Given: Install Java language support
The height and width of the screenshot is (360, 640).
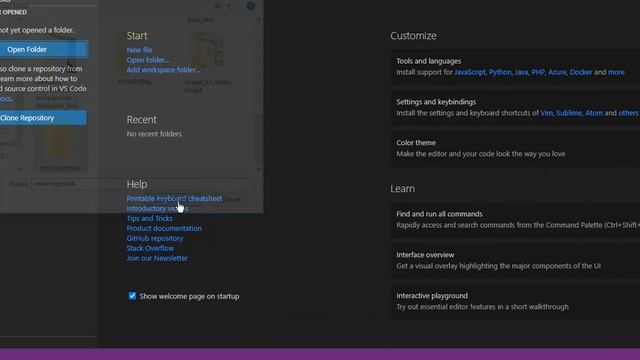Looking at the screenshot, I should (521, 72).
